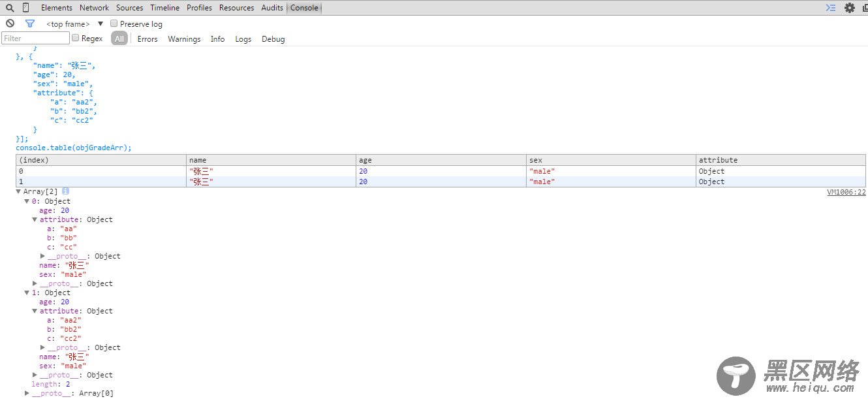Go to the Resources tab
The height and width of the screenshot is (399, 868).
(x=237, y=8)
